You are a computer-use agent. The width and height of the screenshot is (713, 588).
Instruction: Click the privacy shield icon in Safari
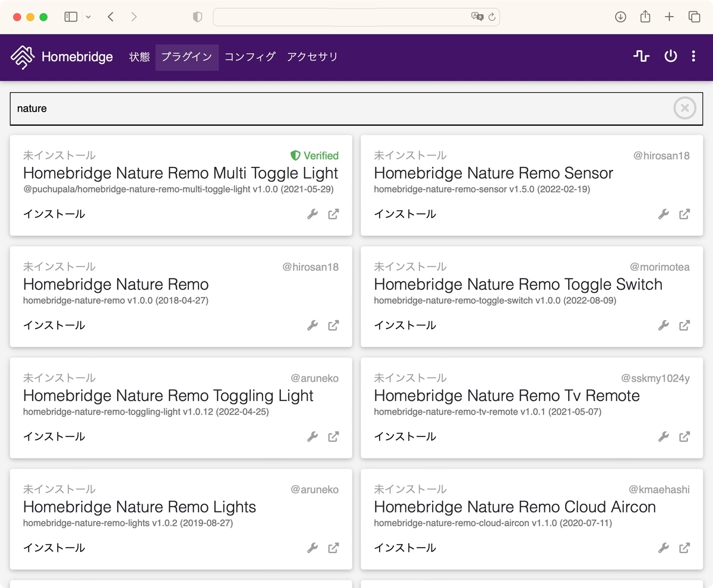(198, 17)
